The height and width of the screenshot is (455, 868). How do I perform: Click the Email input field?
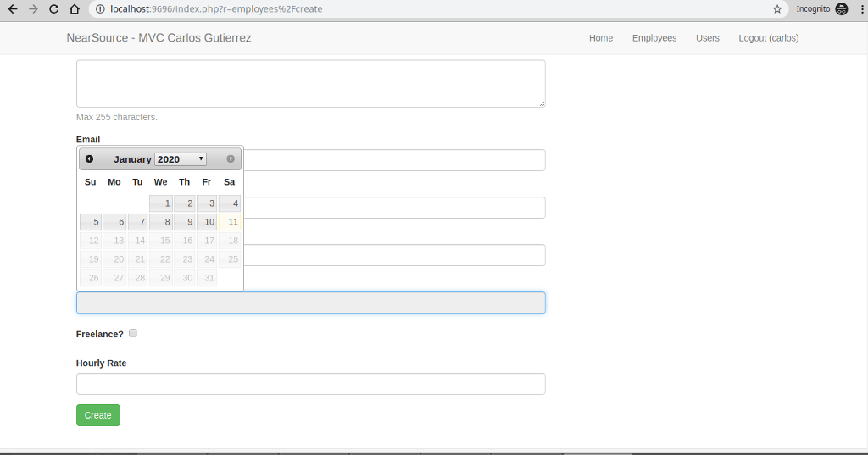pos(394,160)
